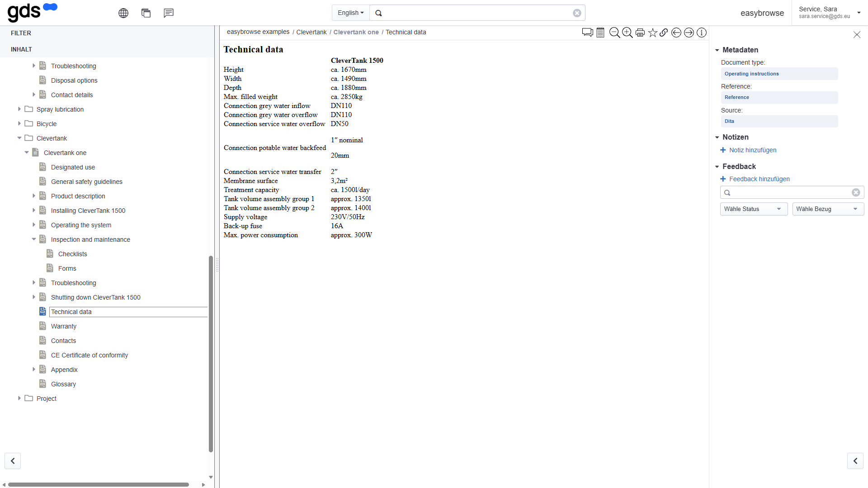The width and height of the screenshot is (868, 488).
Task: Click the left panel vertical scrollbar
Action: (x=211, y=354)
